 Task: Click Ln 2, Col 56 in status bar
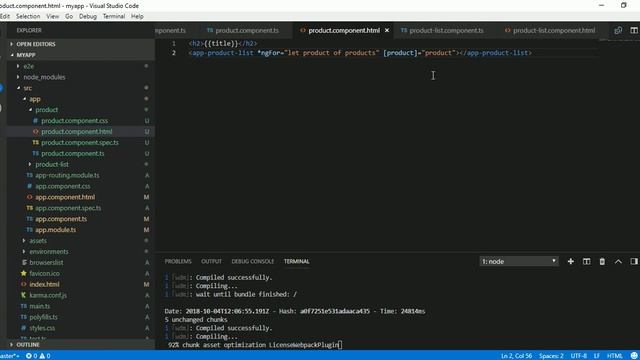pyautogui.click(x=516, y=356)
